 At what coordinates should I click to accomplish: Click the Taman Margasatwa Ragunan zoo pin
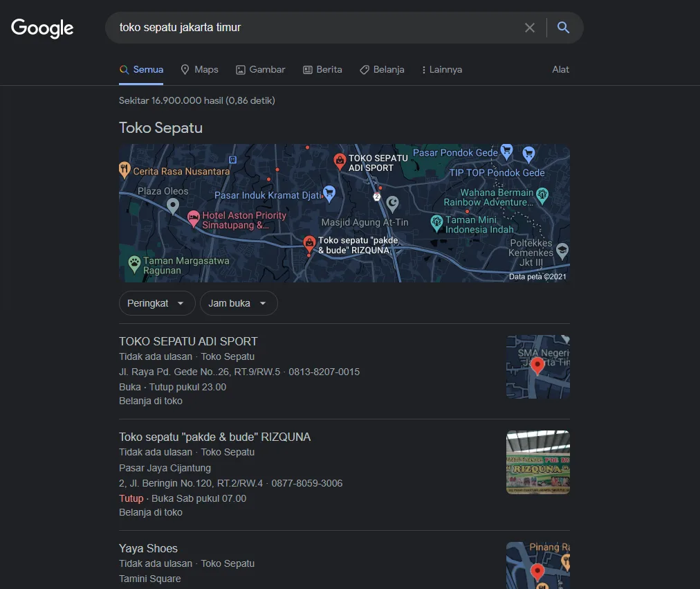pos(134,264)
